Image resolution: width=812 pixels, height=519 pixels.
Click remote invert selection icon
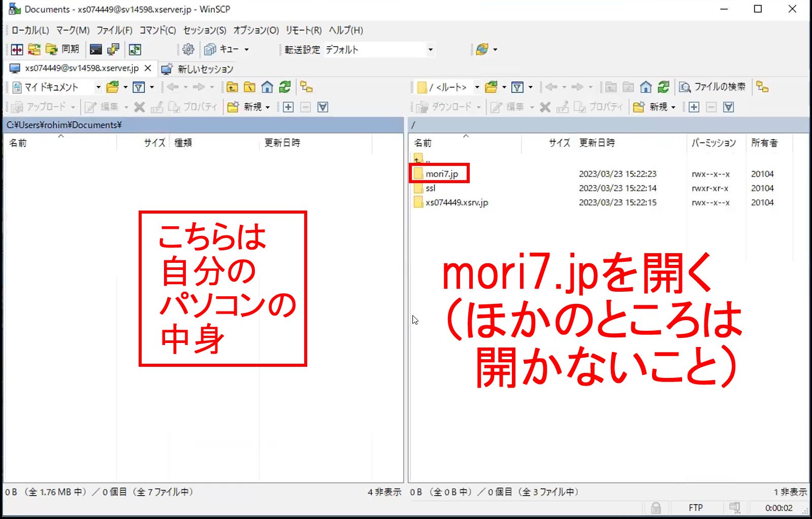[729, 107]
